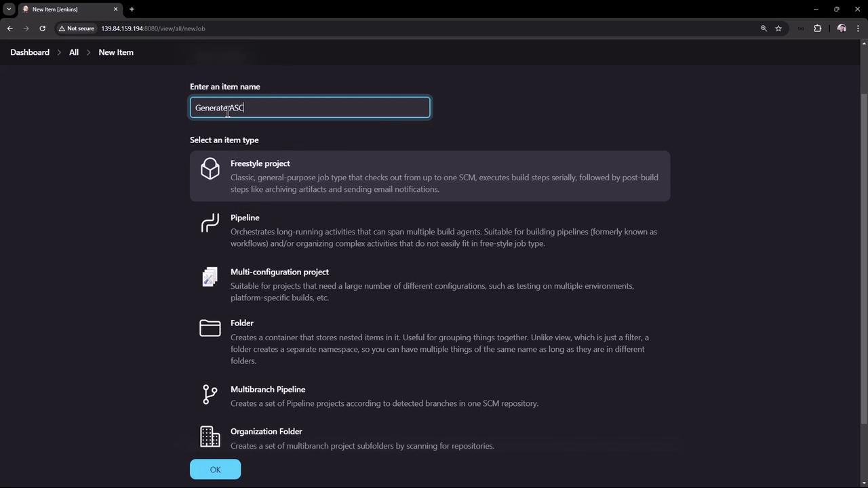Select the Freestyle project cube icon
868x488 pixels.
coord(210,169)
